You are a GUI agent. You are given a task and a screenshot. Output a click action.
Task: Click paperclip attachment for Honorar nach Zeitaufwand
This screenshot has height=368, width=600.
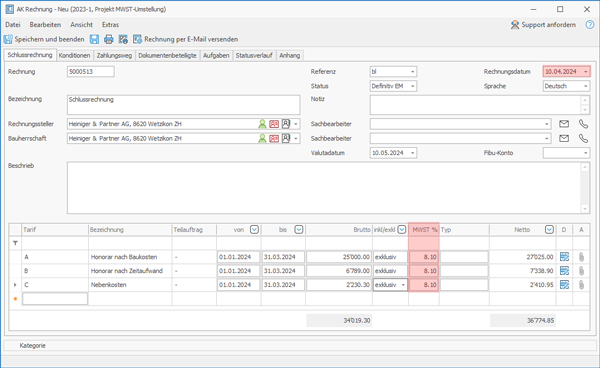[x=581, y=271]
